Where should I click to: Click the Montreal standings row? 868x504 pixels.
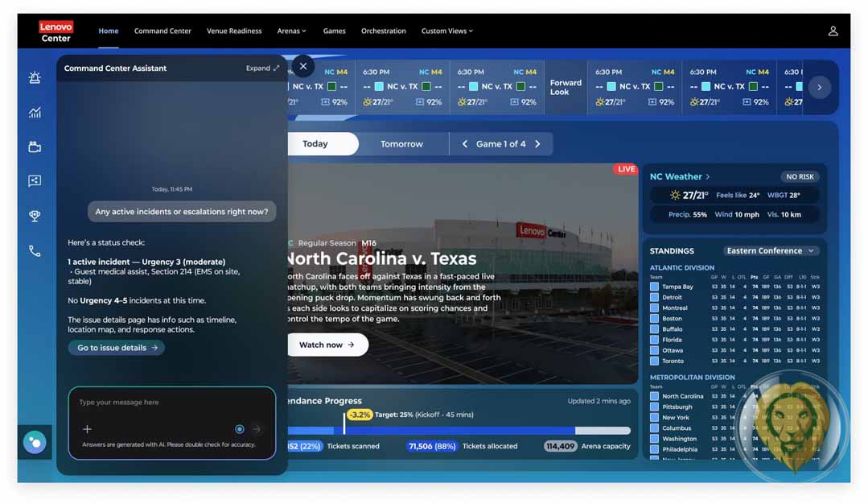pyautogui.click(x=734, y=308)
